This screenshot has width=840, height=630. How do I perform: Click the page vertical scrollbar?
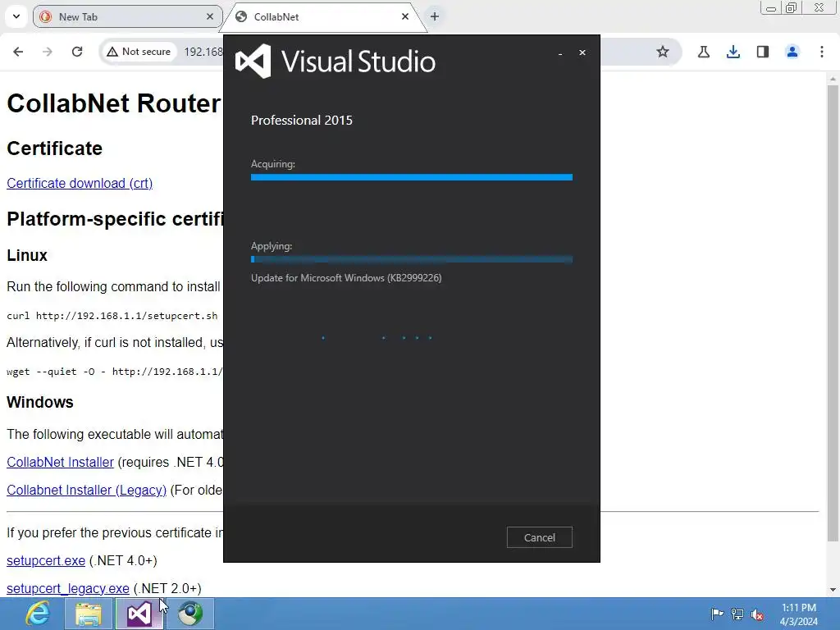tap(832, 313)
